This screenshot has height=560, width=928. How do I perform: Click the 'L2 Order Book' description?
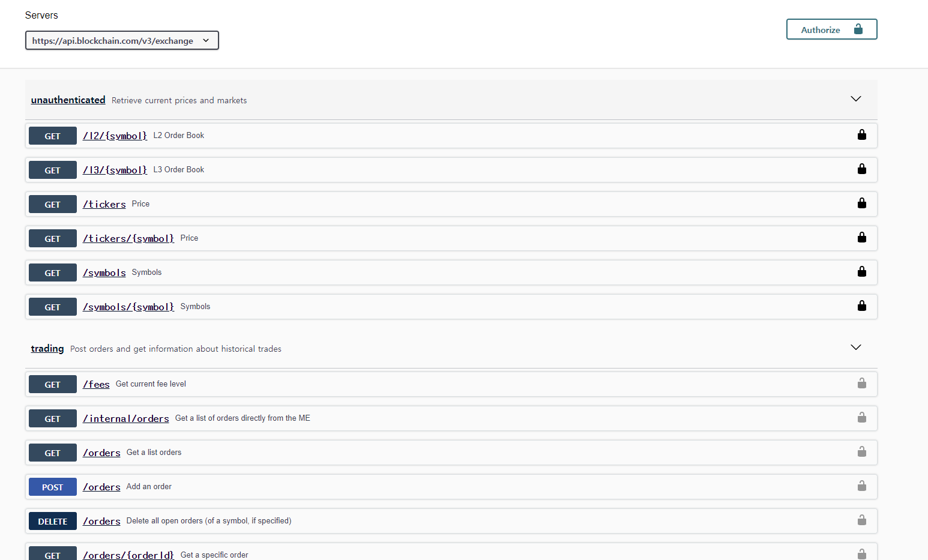(179, 135)
